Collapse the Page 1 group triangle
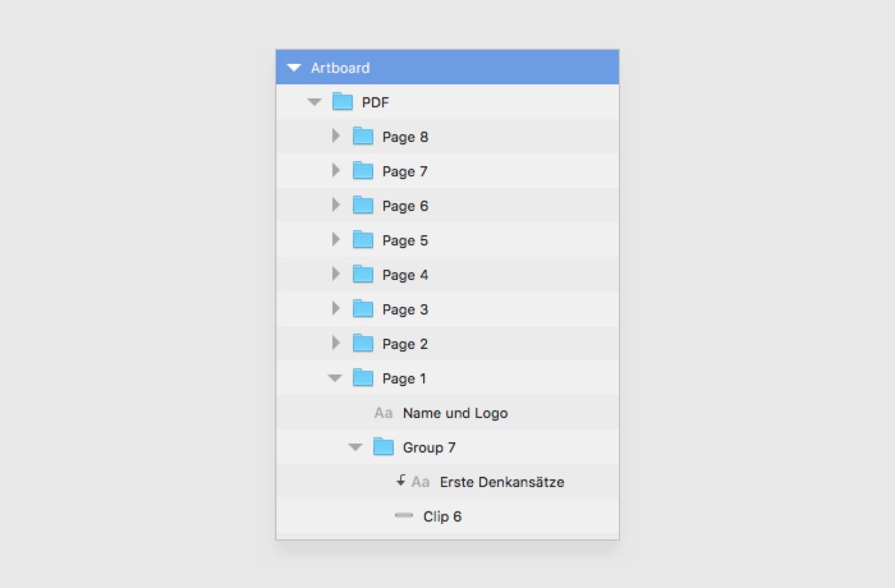895x588 pixels. (x=334, y=378)
